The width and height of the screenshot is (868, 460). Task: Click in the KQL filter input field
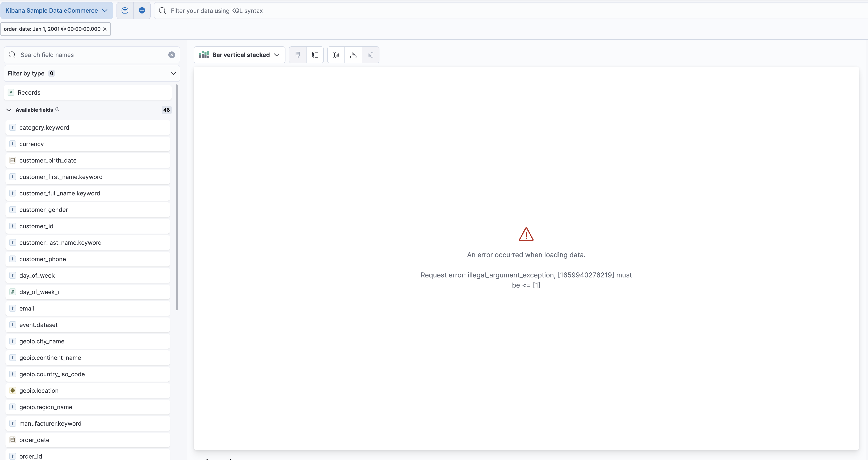pyautogui.click(x=303, y=11)
